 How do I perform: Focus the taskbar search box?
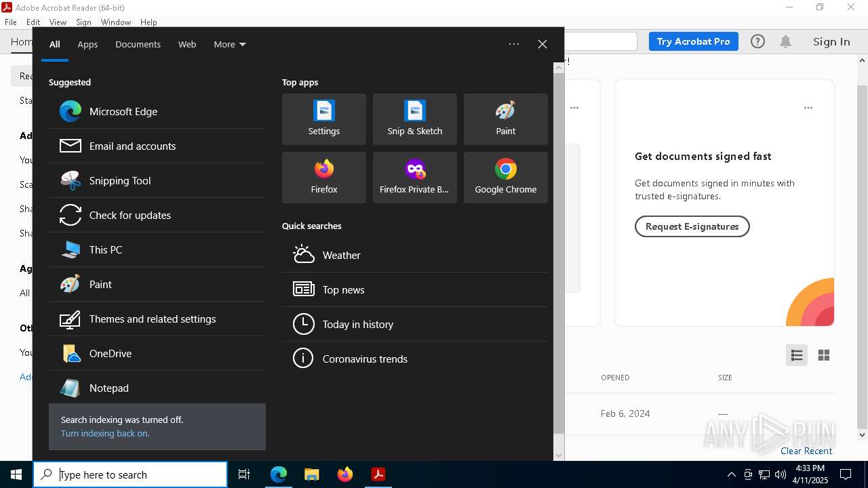click(130, 474)
